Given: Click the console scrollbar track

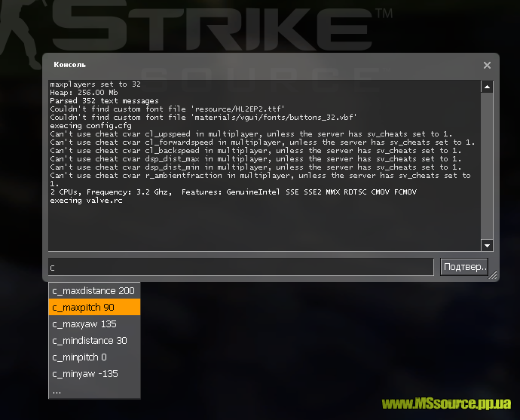Looking at the screenshot, I should coord(487,166).
